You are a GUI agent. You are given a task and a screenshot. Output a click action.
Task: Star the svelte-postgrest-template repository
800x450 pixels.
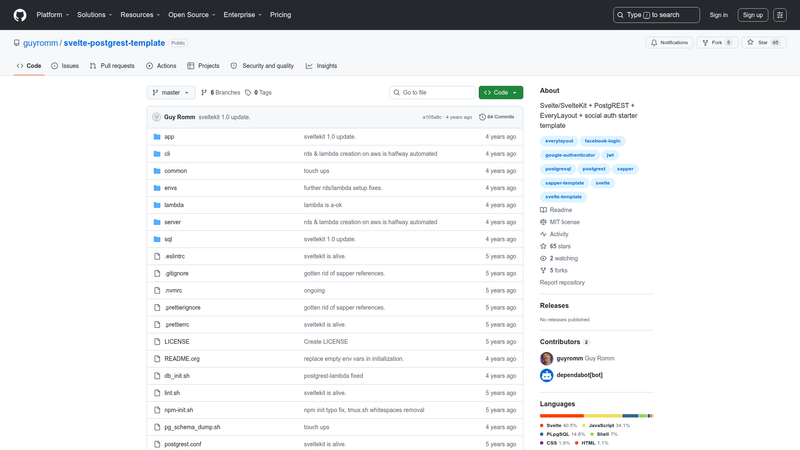[x=764, y=43]
